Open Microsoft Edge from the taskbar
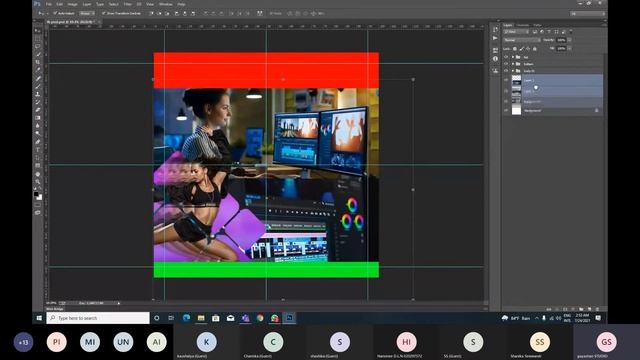Image resolution: width=640 pixels, height=360 pixels. (x=187, y=318)
